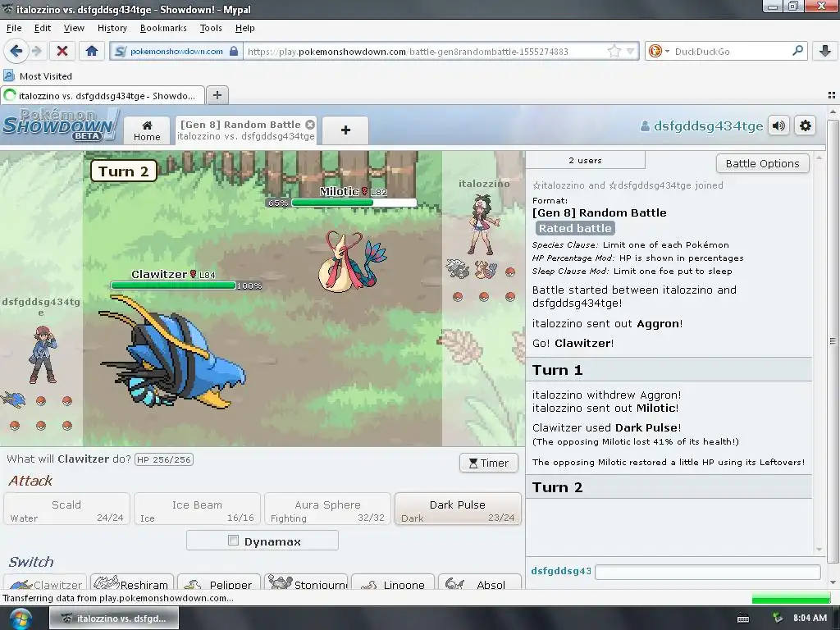Click the Battle Options button

(762, 163)
